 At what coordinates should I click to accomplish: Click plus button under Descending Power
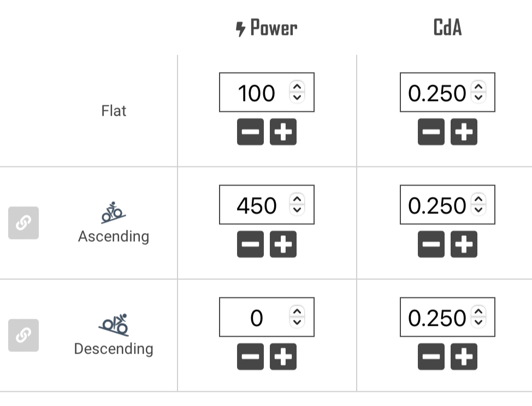click(283, 357)
